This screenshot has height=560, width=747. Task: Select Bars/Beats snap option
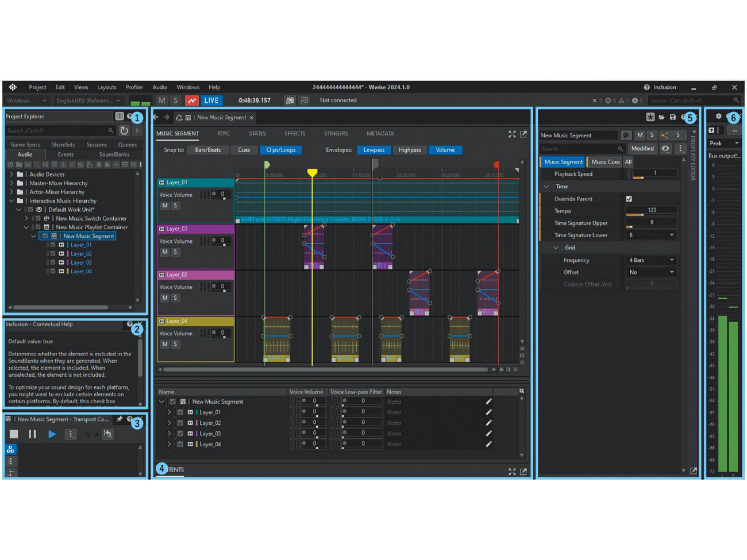[207, 150]
